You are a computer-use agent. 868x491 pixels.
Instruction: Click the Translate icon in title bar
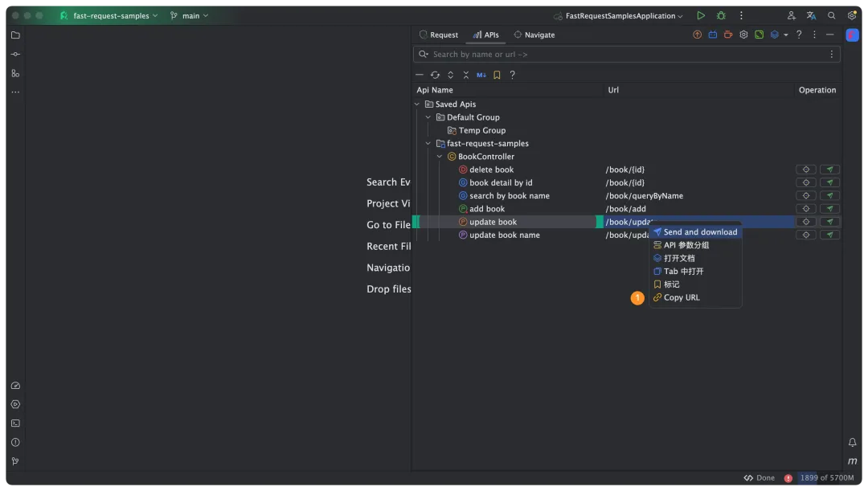[x=811, y=15]
